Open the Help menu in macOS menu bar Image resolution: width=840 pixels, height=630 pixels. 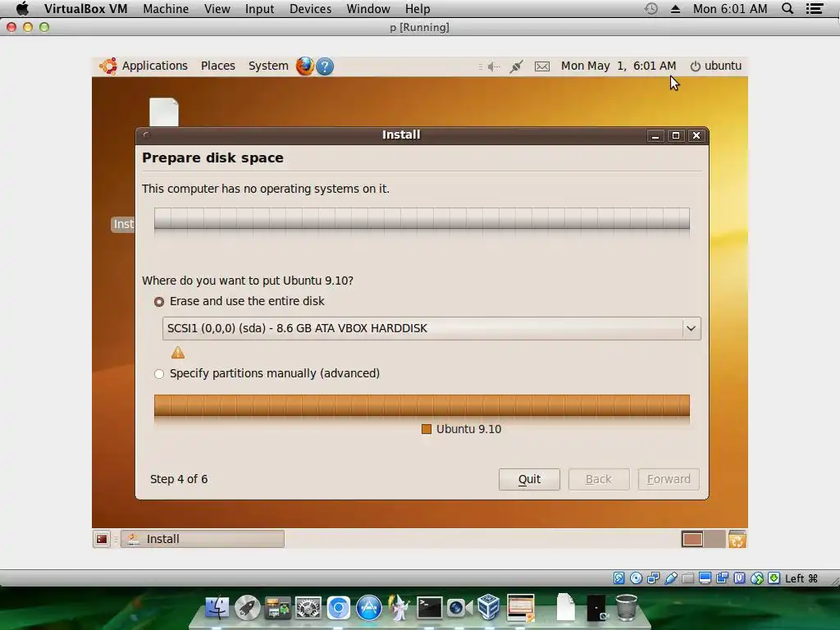[x=418, y=8]
